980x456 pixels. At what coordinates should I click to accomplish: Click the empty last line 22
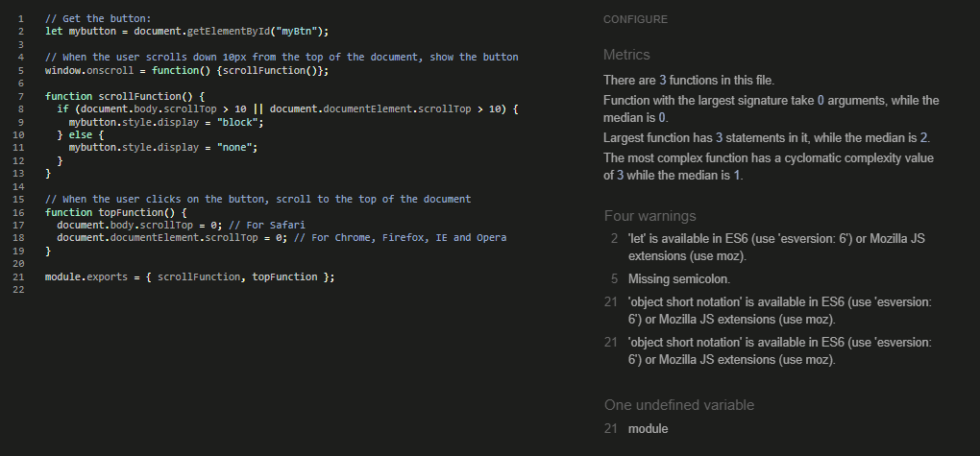17,290
